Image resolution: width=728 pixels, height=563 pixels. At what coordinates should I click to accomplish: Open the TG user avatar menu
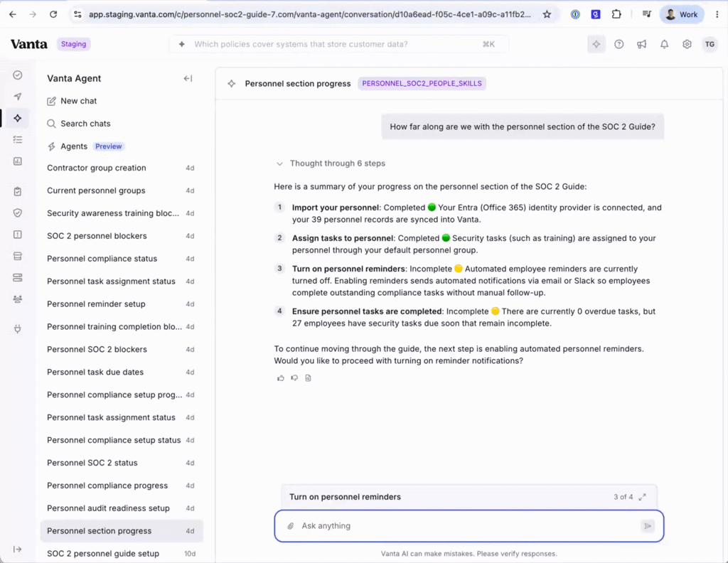click(710, 44)
